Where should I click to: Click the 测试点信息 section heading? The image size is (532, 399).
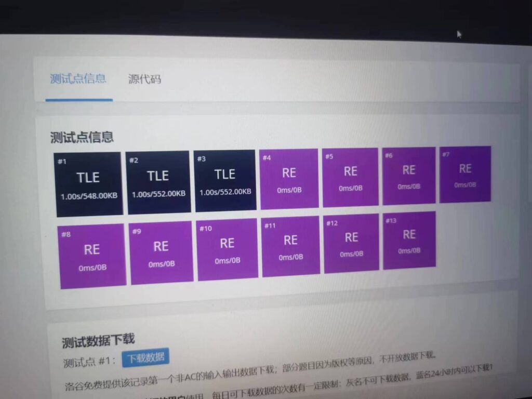[x=82, y=137]
